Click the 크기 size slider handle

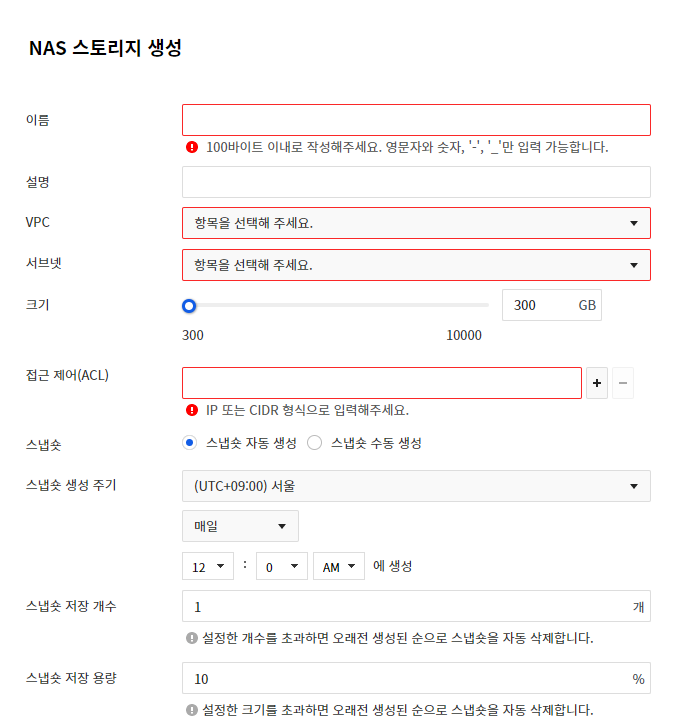point(189,306)
